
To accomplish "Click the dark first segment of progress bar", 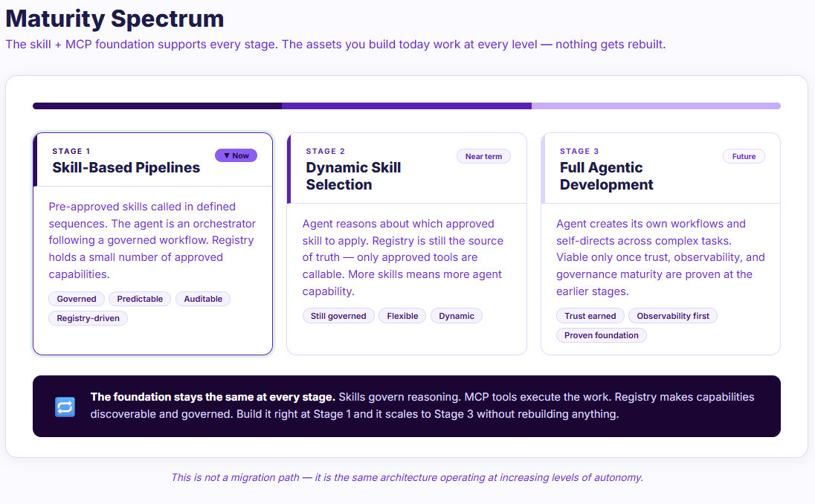I will (157, 106).
